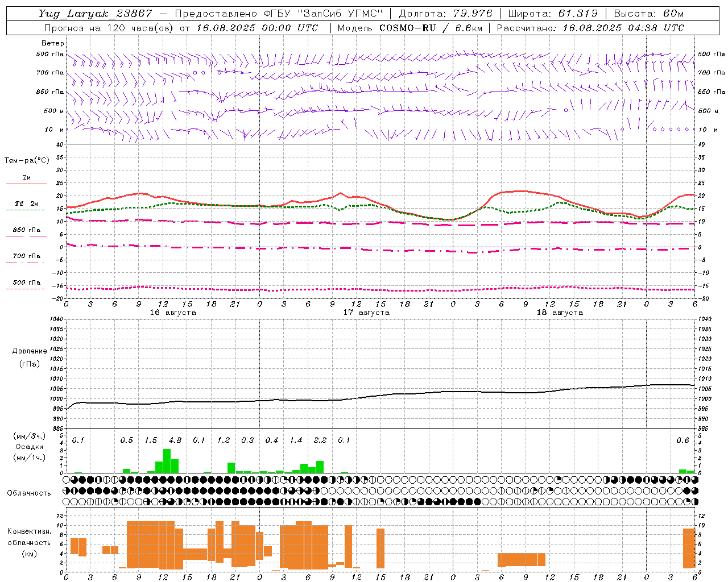
Task: Click the Давление pressure panel label
Action: pos(30,351)
